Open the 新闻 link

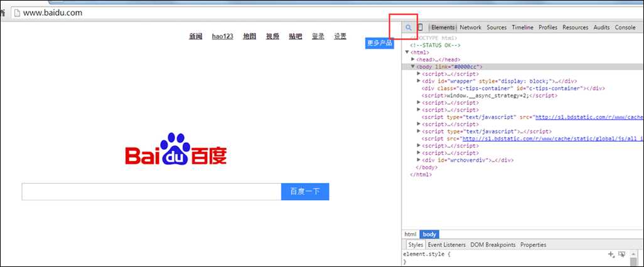(195, 36)
